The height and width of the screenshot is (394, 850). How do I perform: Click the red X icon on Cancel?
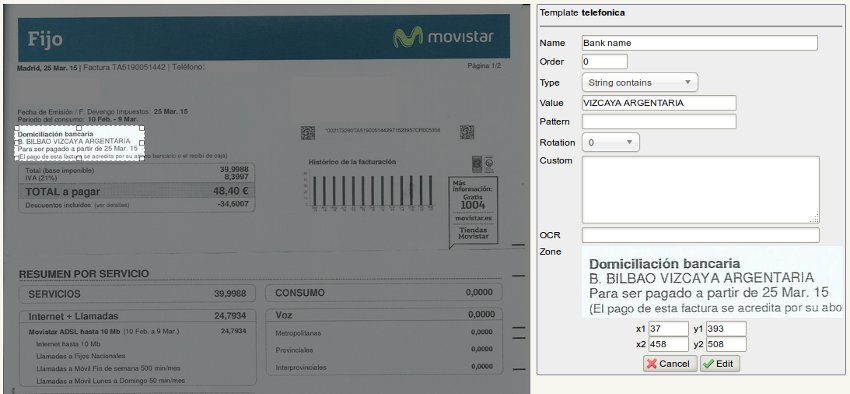point(652,364)
